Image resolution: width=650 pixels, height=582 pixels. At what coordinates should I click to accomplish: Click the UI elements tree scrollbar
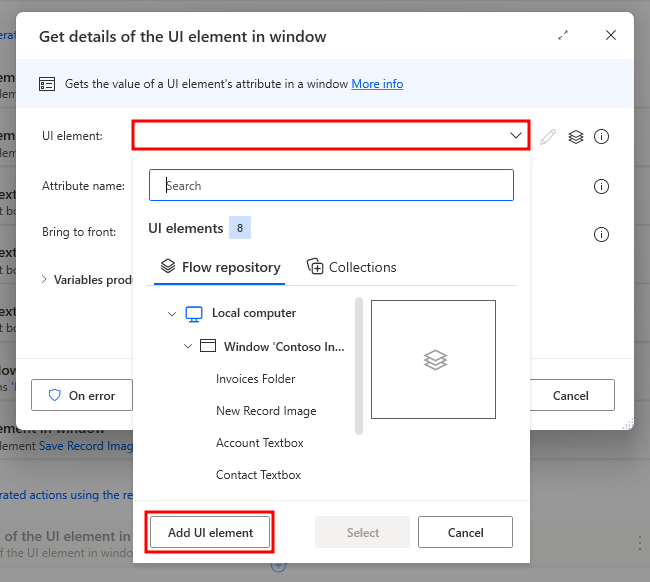tap(359, 366)
